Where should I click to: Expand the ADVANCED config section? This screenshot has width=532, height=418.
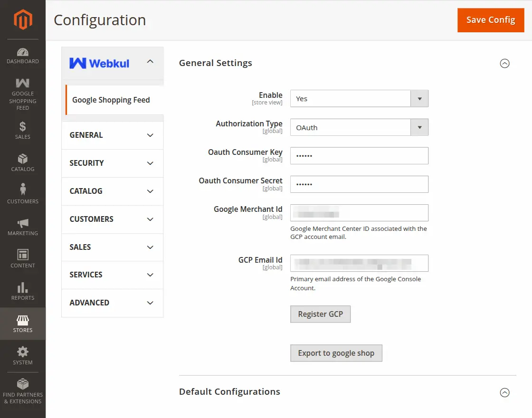tap(112, 303)
